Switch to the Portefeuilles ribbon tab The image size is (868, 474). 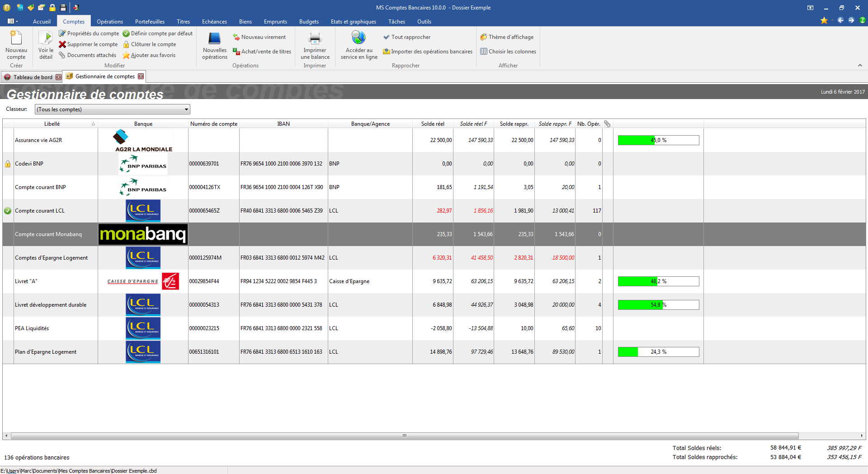pyautogui.click(x=150, y=22)
